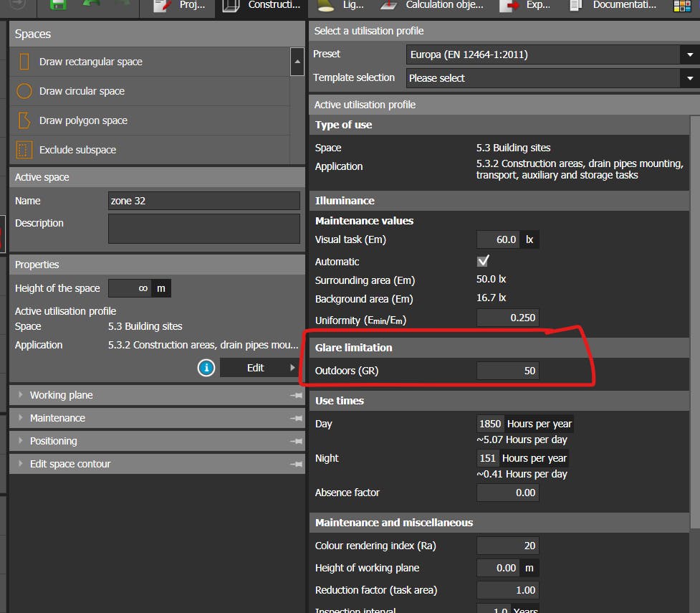The image size is (700, 613).
Task: Edit the Visual task (Em) value
Action: point(498,239)
